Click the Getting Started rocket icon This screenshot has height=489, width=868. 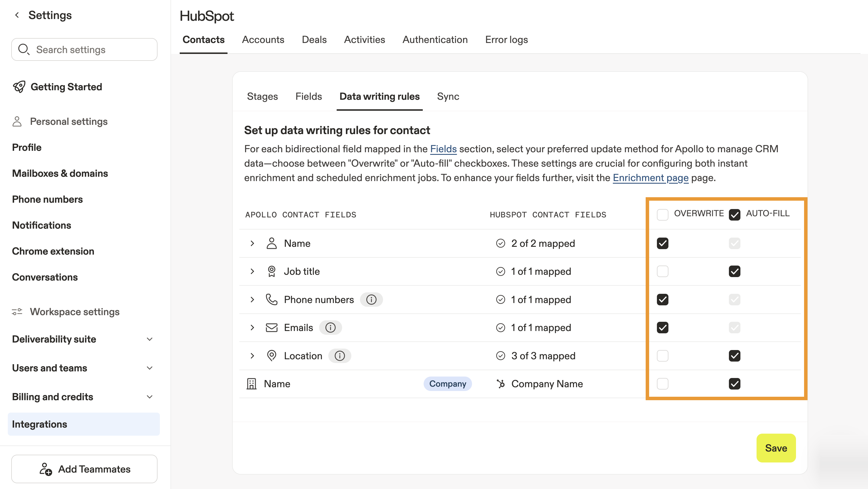19,87
